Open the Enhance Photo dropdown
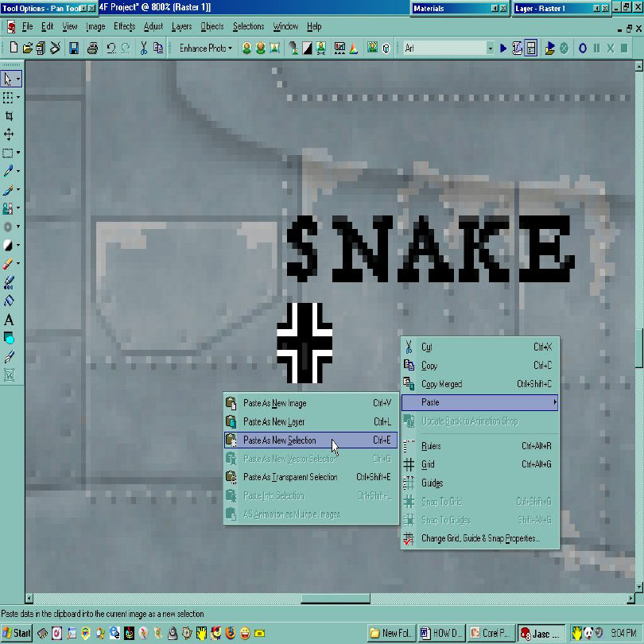The width and height of the screenshot is (644, 644). [x=205, y=48]
